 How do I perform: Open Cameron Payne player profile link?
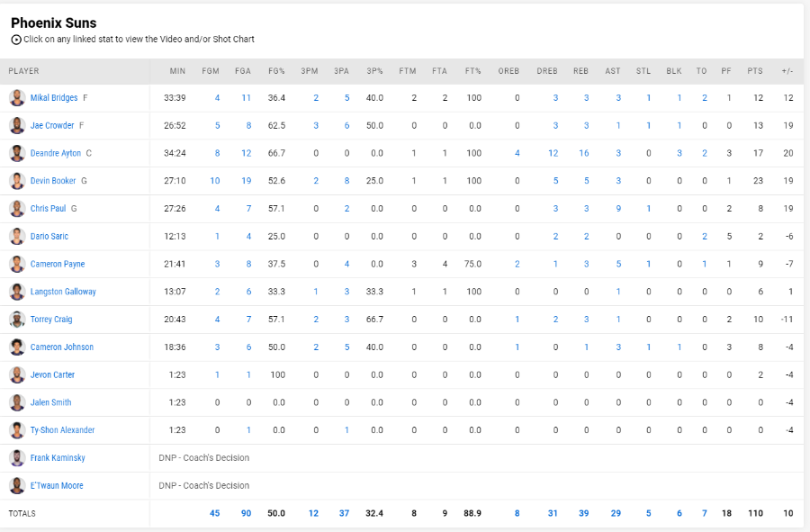[x=58, y=264]
